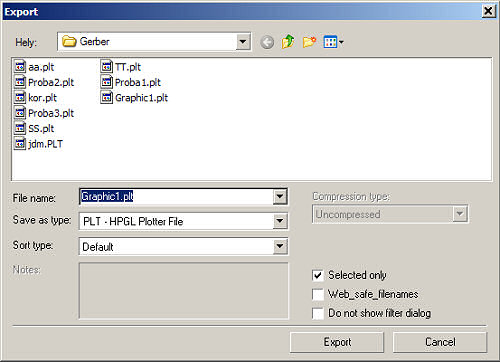Screen dimensions: 500x362
Task: Go back using the back arrow icon
Action: click(267, 42)
